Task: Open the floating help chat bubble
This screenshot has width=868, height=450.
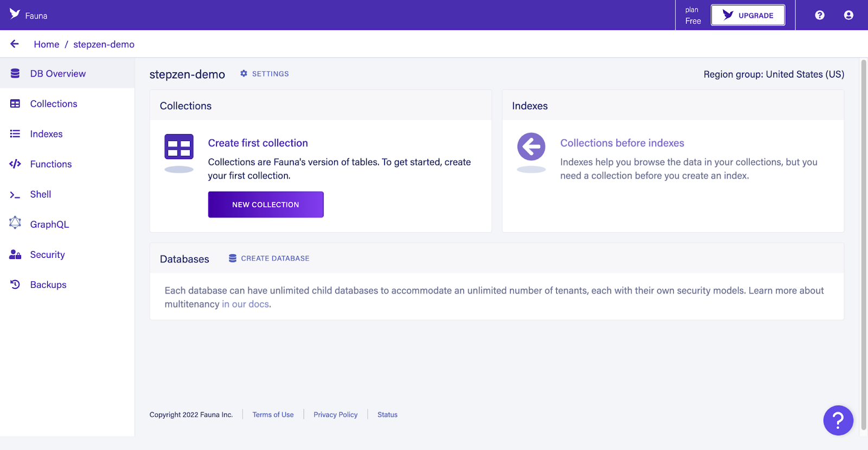Action: coord(838,420)
